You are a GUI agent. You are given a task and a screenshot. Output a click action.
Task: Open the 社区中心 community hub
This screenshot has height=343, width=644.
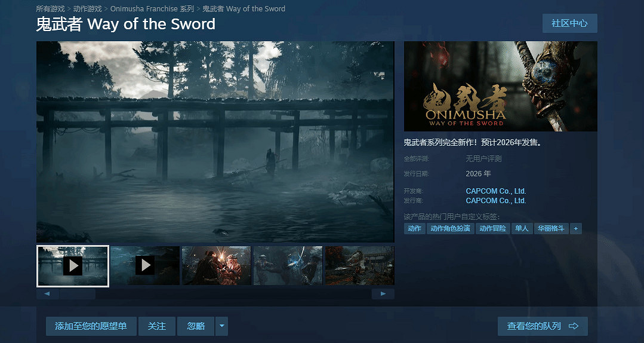[x=569, y=23]
